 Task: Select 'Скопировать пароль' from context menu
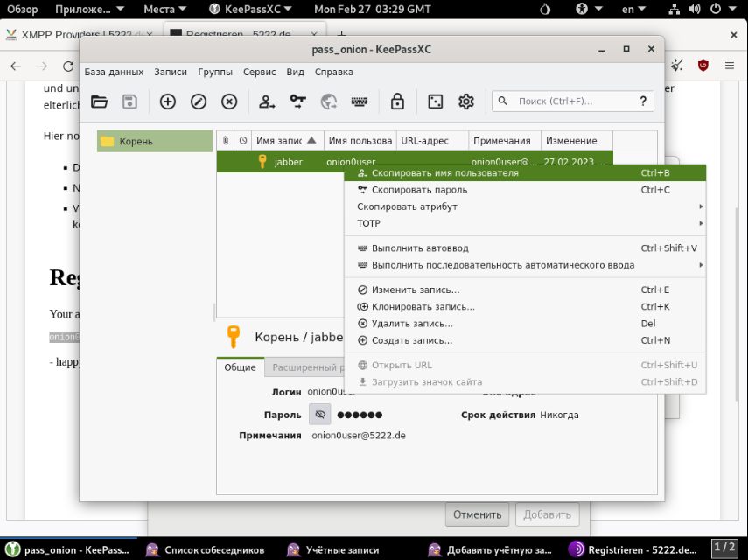pyautogui.click(x=419, y=190)
